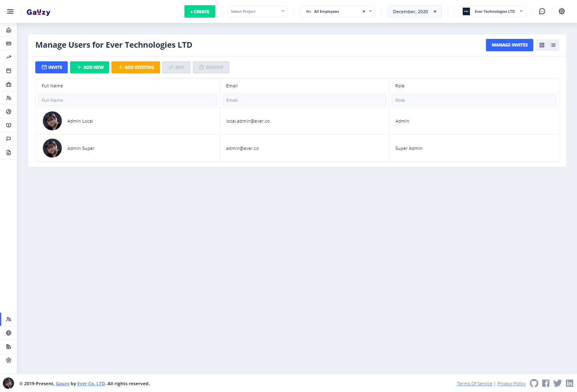Open the LinkedIn icon in footer
Image resolution: width=577 pixels, height=392 pixels.
pos(569,384)
